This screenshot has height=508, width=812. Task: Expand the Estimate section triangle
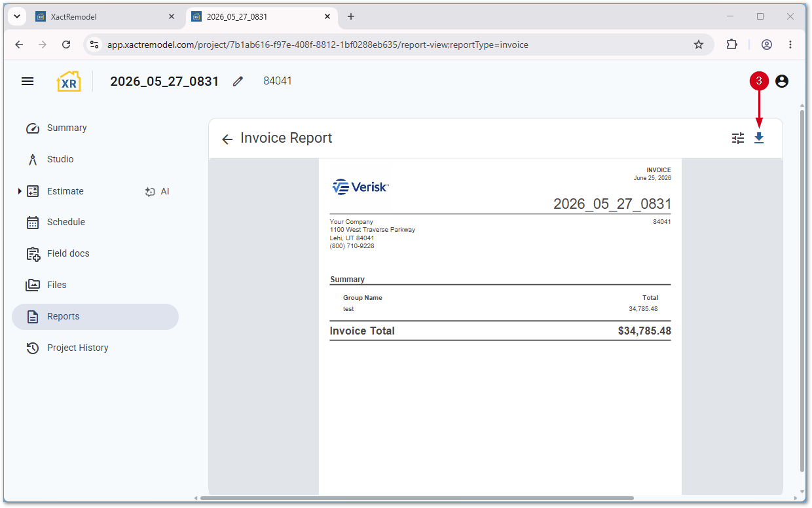point(20,191)
